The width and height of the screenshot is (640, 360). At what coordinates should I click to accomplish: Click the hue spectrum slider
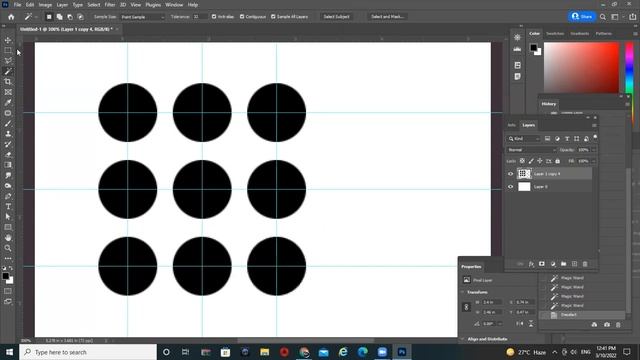coord(629,68)
